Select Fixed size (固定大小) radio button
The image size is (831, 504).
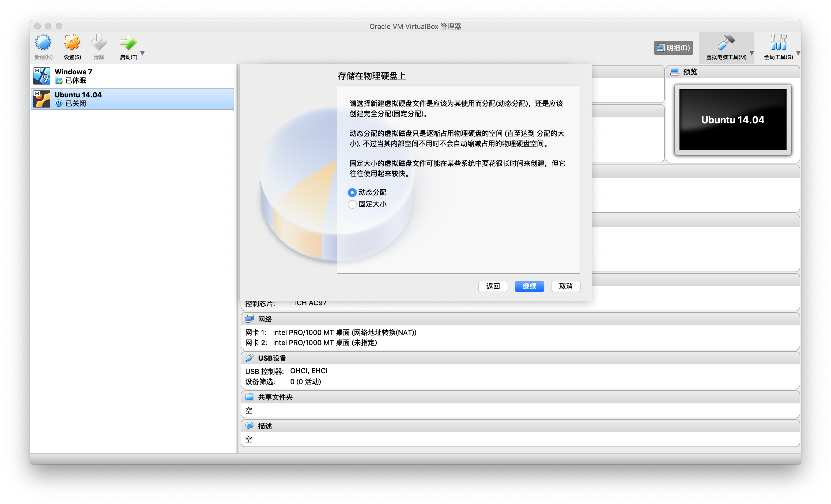pyautogui.click(x=352, y=204)
